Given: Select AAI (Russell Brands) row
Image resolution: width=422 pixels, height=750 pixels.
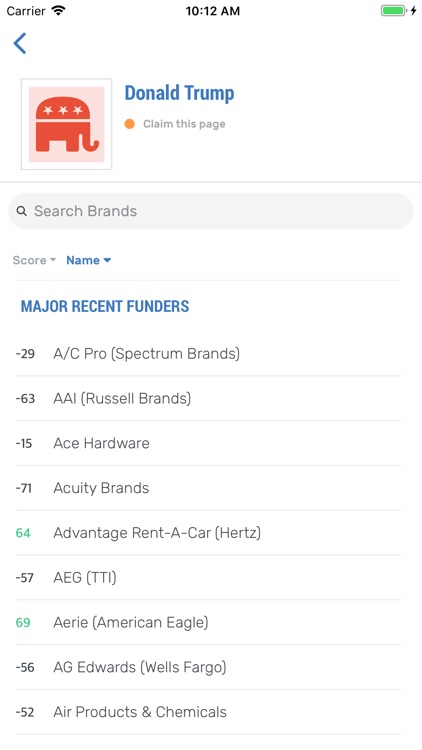Looking at the screenshot, I should pos(208,398).
